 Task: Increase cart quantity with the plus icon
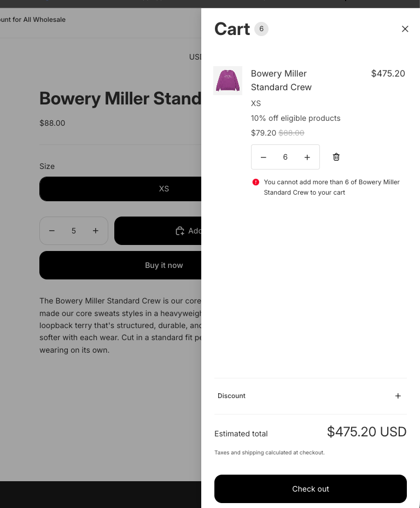[307, 157]
